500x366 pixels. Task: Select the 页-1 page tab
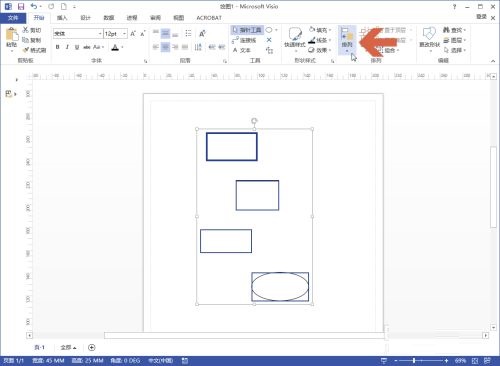pos(39,347)
